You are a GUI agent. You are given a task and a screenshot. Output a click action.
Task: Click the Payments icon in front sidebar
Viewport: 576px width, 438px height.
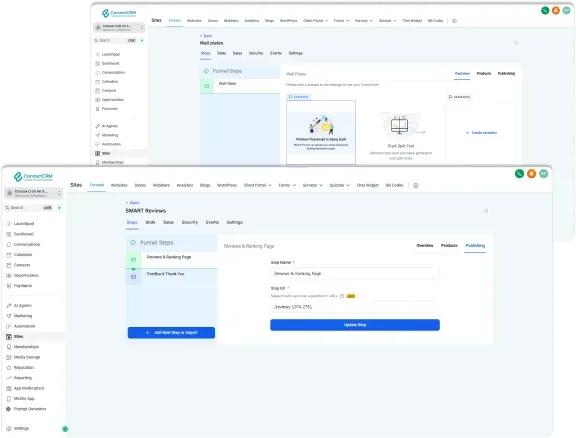9,286
